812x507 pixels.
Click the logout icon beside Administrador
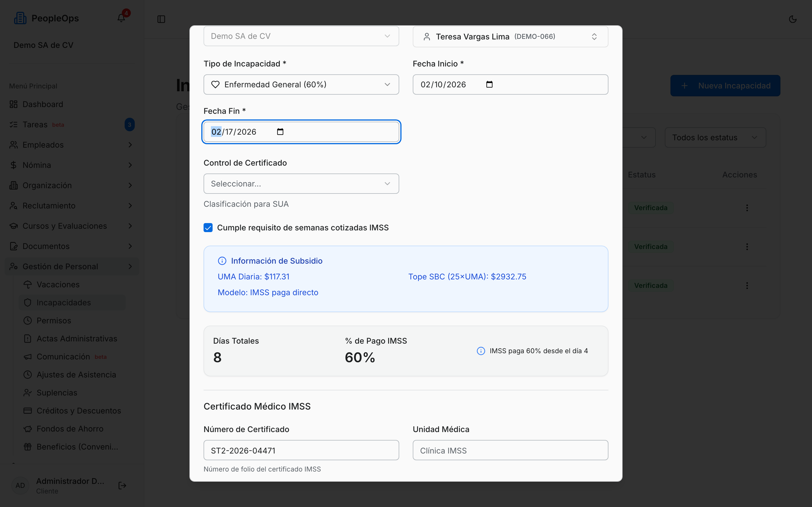click(x=122, y=486)
